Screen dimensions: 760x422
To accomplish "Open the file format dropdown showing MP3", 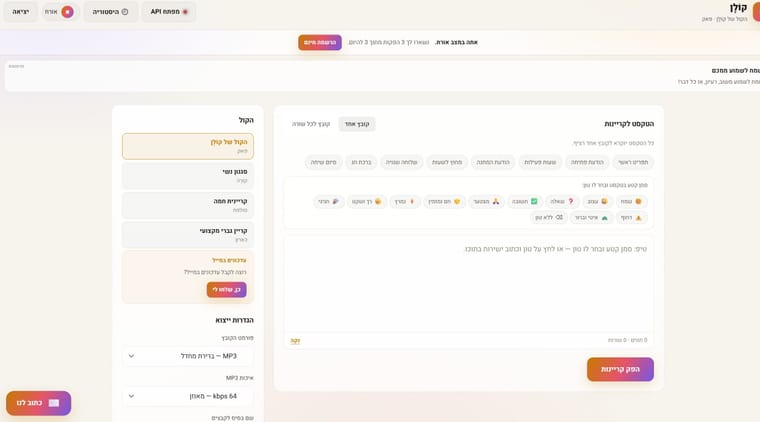I will click(188, 356).
